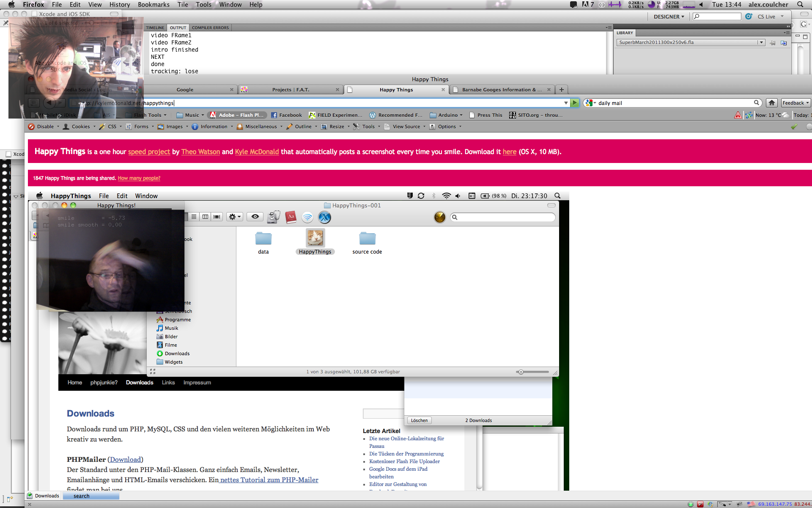
Task: Click the Flash help search field next to DESIGNER
Action: pyautogui.click(x=717, y=17)
